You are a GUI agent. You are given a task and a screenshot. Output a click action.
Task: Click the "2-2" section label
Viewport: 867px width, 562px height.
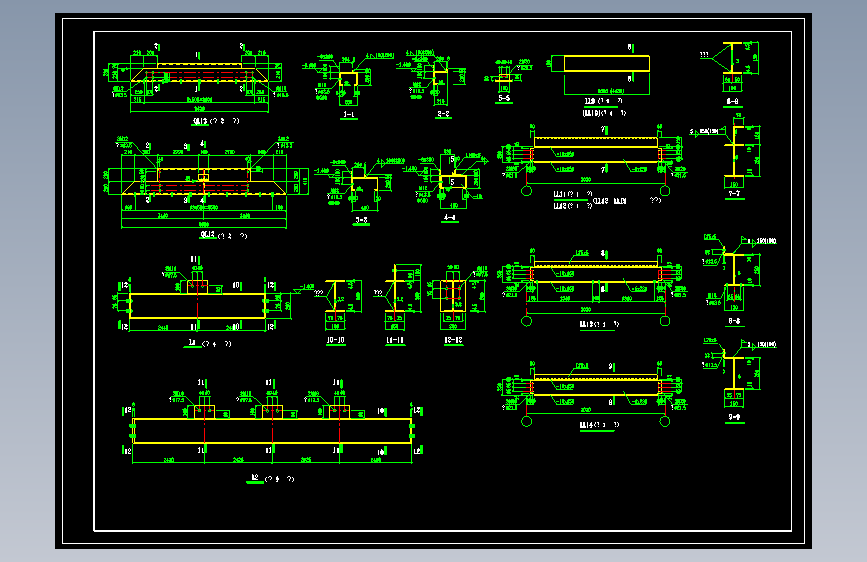(x=443, y=114)
